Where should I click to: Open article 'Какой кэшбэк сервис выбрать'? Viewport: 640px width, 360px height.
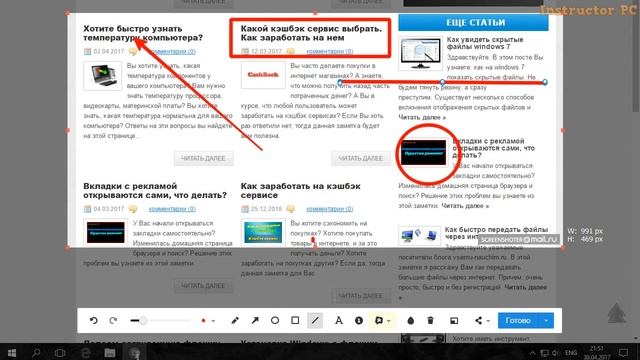[x=311, y=33]
